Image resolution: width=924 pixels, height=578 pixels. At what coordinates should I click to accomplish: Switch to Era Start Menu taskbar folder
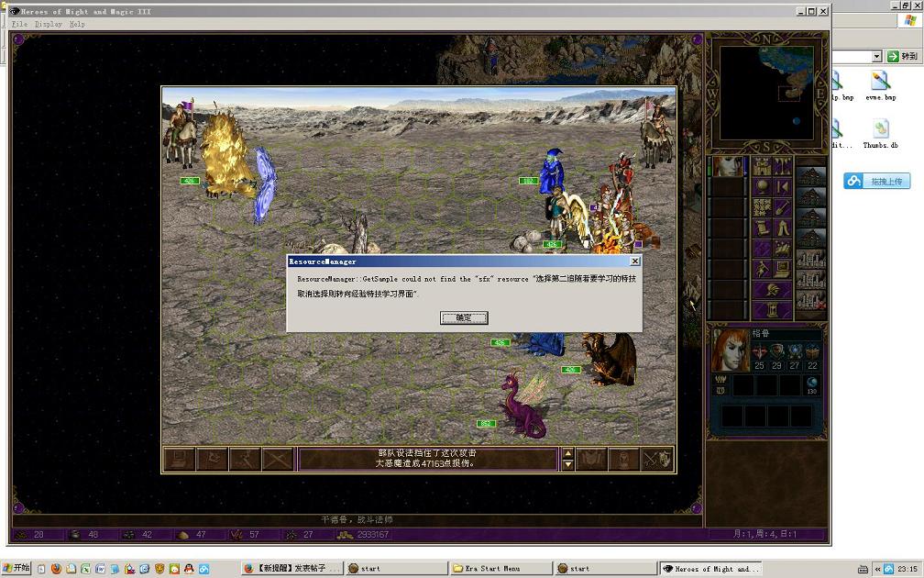click(500, 569)
